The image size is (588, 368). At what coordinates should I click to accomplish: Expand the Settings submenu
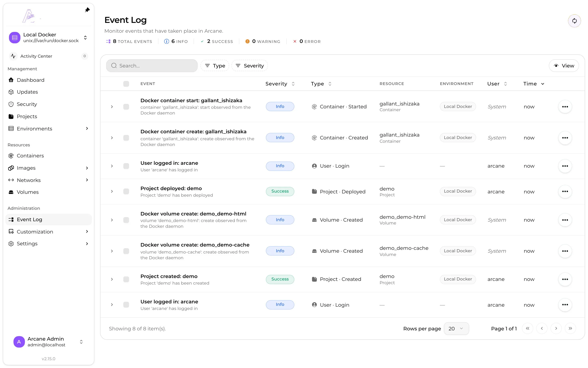point(87,244)
